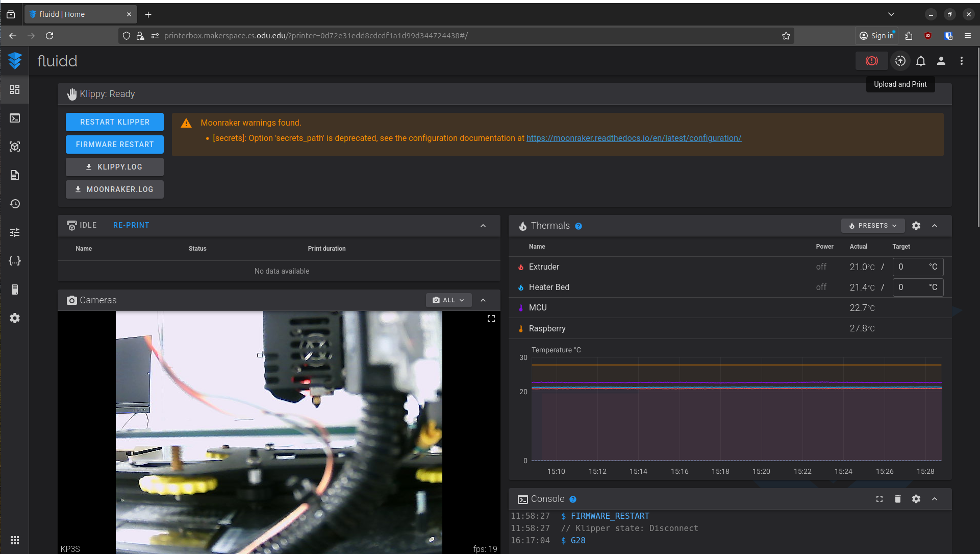Expand camera view to fullscreen
This screenshot has width=980, height=554.
(491, 319)
